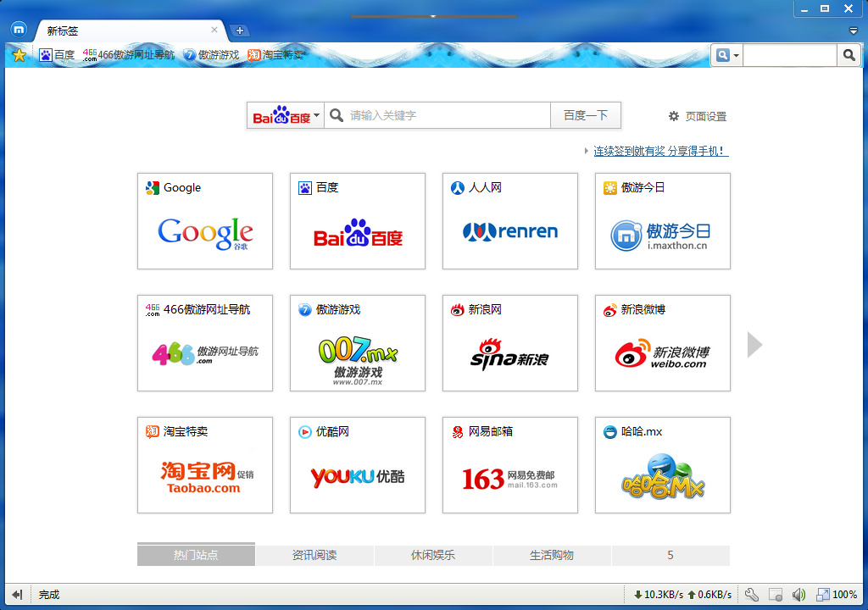Toggle the mute sound speaker icon
Image resolution: width=868 pixels, height=610 pixels.
(798, 595)
